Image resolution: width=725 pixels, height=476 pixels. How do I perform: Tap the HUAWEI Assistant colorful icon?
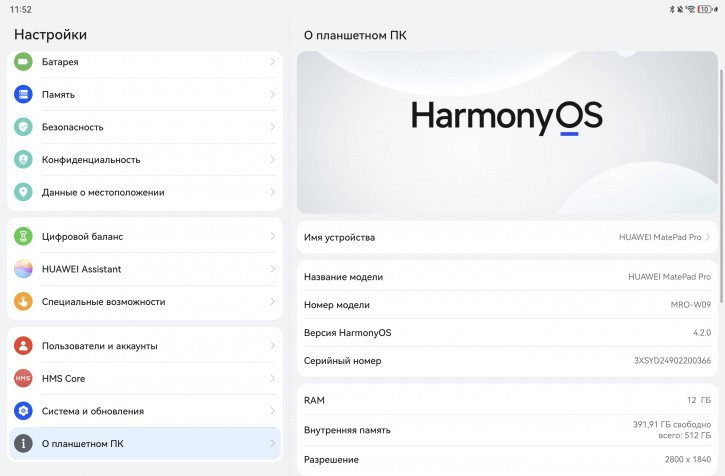(23, 269)
